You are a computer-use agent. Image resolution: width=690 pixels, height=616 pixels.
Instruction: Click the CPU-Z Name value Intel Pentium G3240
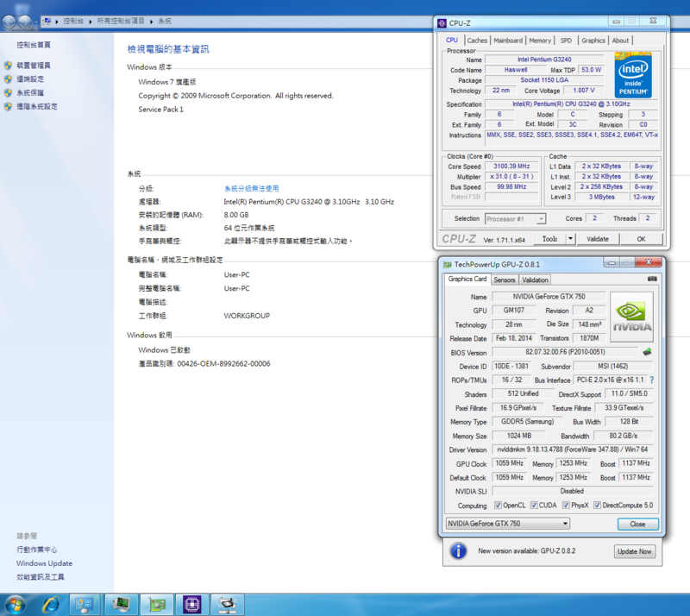pos(544,60)
